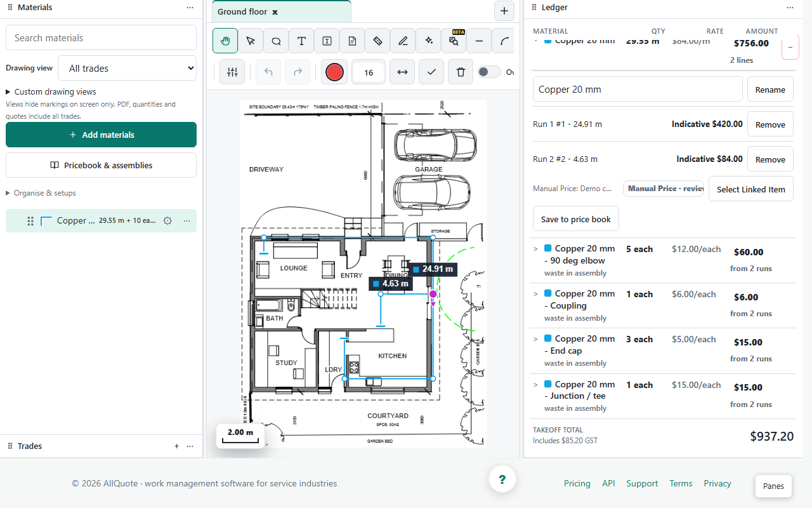Select the ruler measure tool
812x508 pixels.
pyautogui.click(x=377, y=41)
